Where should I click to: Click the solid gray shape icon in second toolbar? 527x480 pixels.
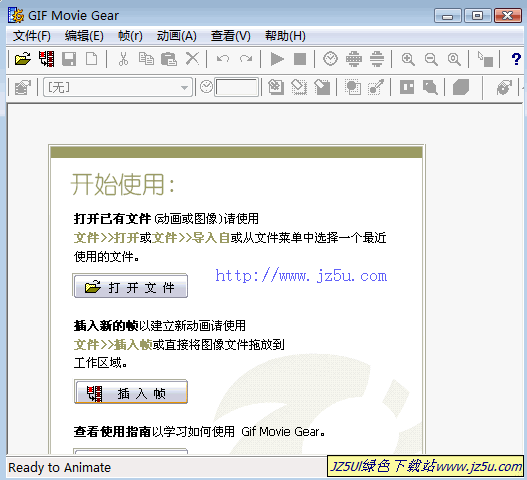coord(461,88)
